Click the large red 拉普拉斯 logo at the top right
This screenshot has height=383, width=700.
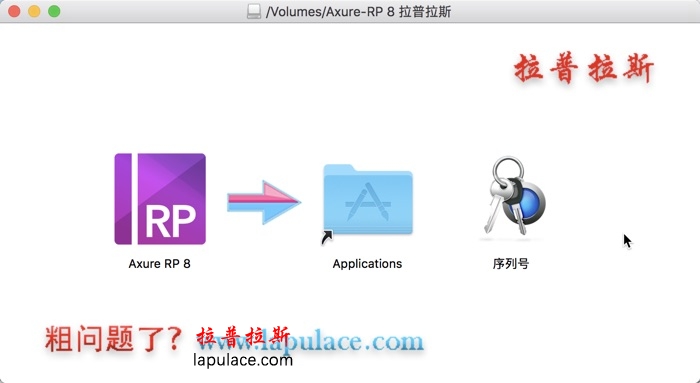click(x=584, y=69)
